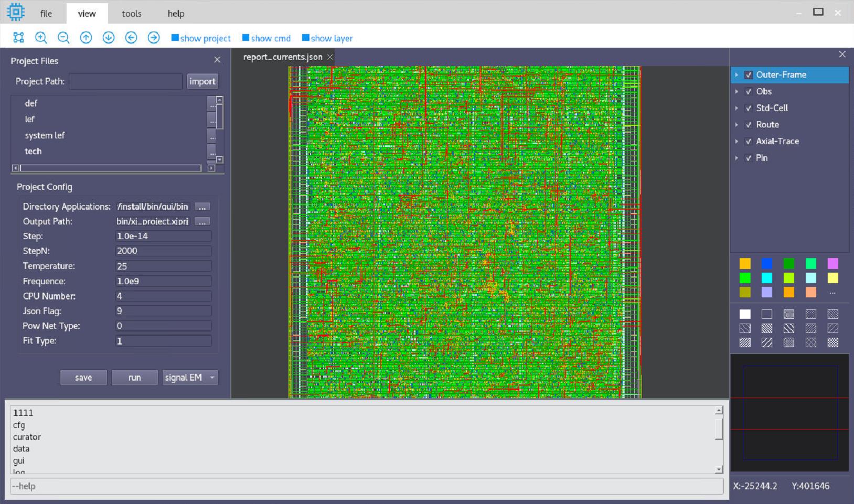The height and width of the screenshot is (504, 854).
Task: Click the import button
Action: [202, 81]
